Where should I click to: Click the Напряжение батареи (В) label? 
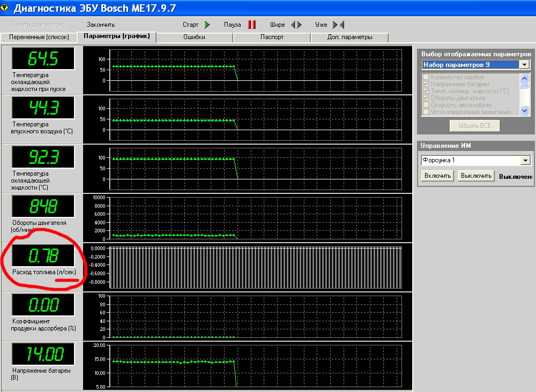click(x=41, y=374)
